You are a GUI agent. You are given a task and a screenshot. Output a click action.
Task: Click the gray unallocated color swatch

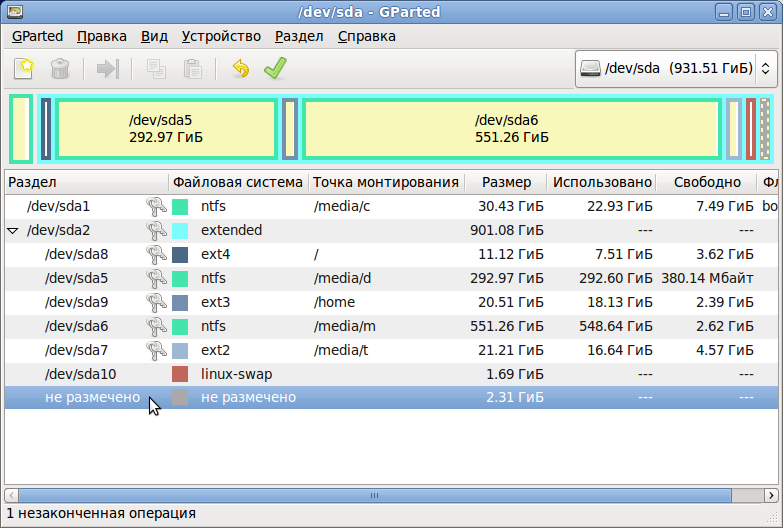(x=180, y=397)
